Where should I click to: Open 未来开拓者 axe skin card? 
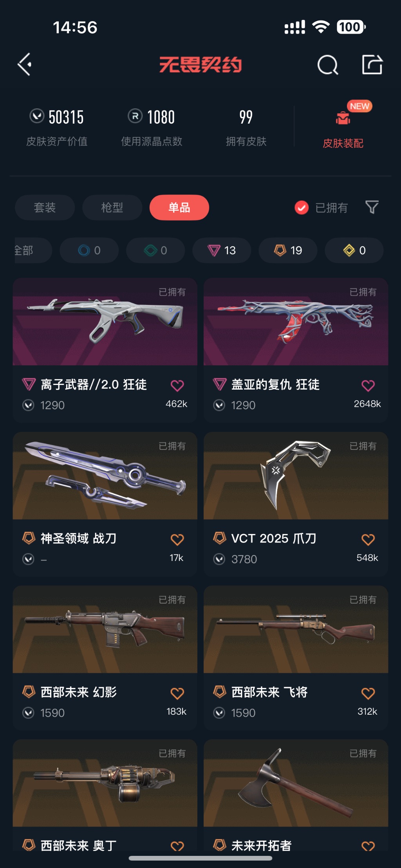[296, 795]
